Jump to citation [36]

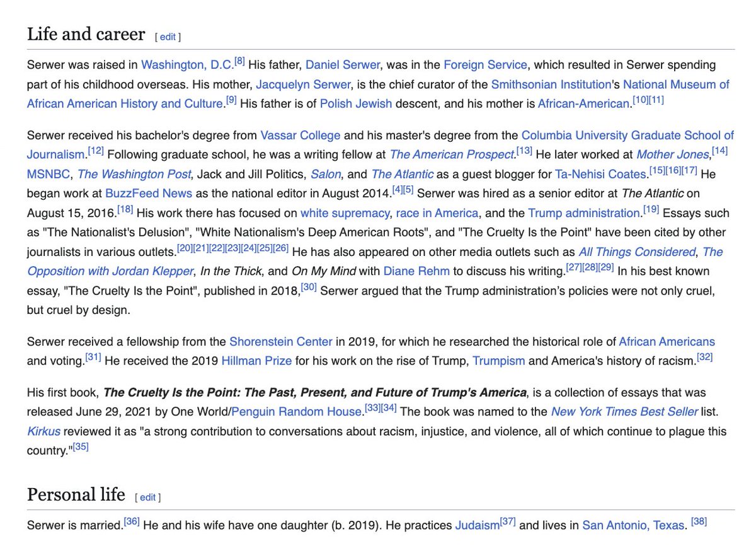[x=131, y=521]
